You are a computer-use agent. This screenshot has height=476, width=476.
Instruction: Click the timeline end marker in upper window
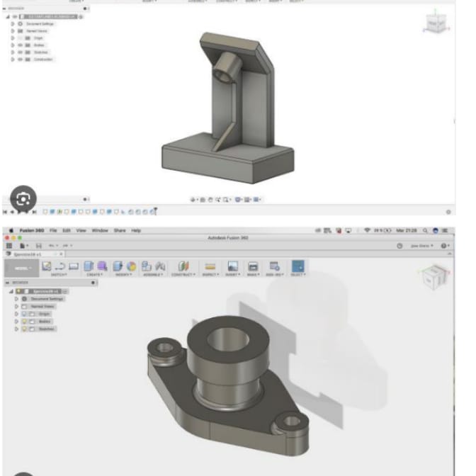[x=154, y=211]
